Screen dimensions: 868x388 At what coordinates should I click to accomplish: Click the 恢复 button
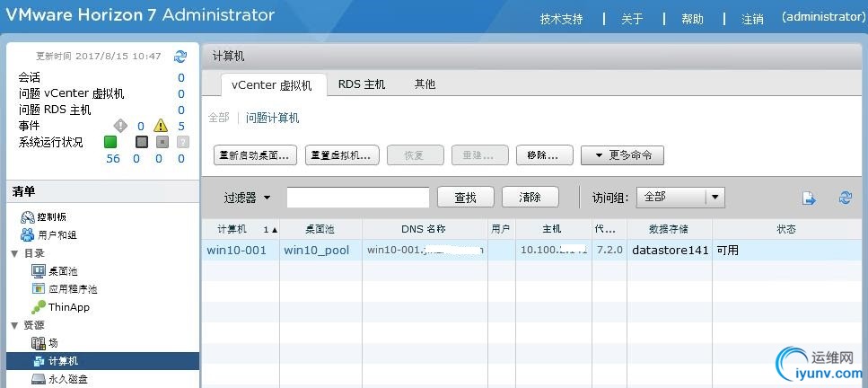pos(416,155)
